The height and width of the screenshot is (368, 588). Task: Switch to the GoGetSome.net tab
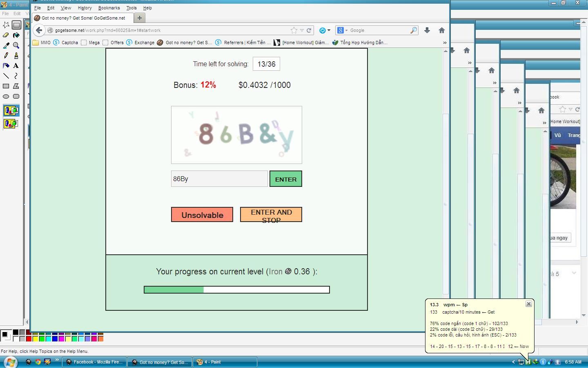pos(83,18)
